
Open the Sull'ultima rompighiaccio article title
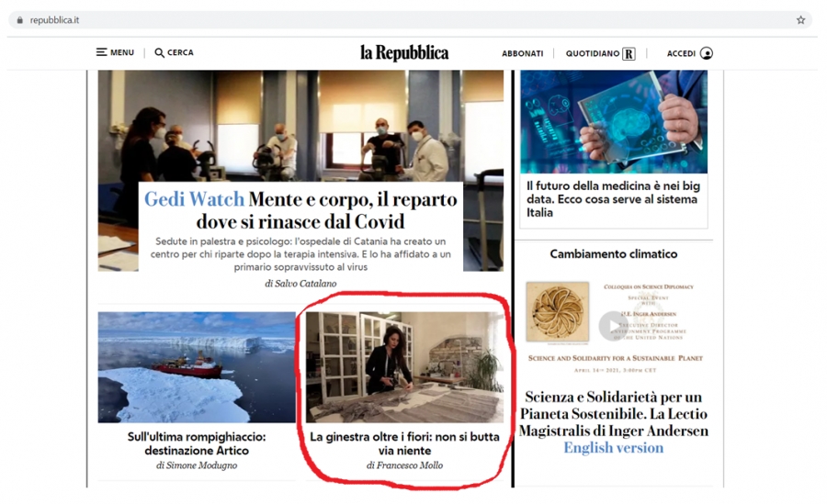tap(197, 443)
